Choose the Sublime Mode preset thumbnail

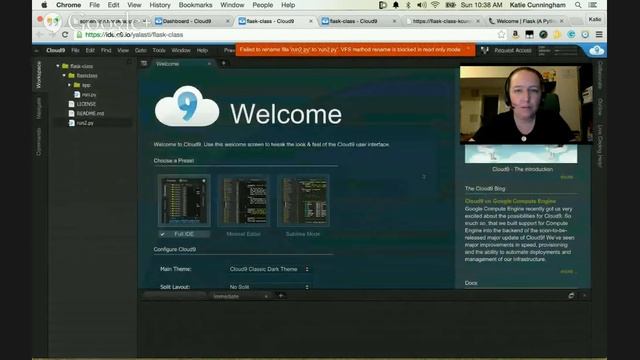[x=303, y=201]
